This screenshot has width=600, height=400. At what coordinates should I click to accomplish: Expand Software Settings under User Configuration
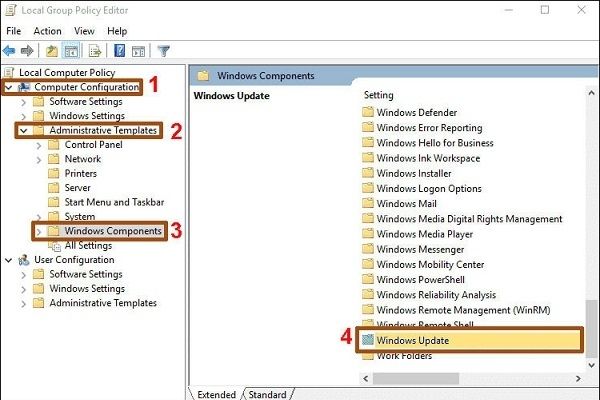pos(24,275)
